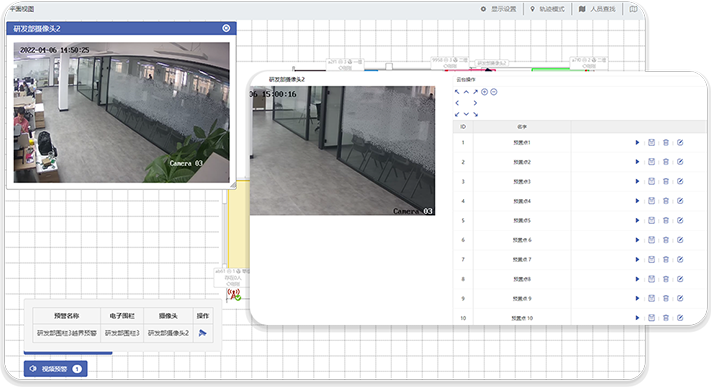Toggle the 视频预警 video alert button

coord(55,369)
